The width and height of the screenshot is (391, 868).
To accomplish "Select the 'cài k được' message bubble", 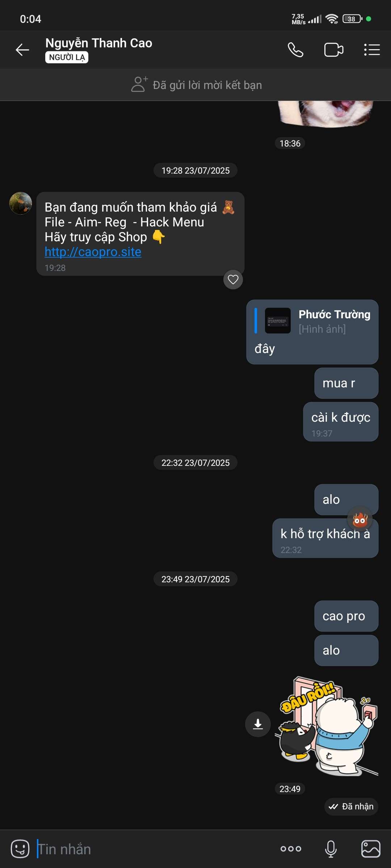I will (341, 422).
